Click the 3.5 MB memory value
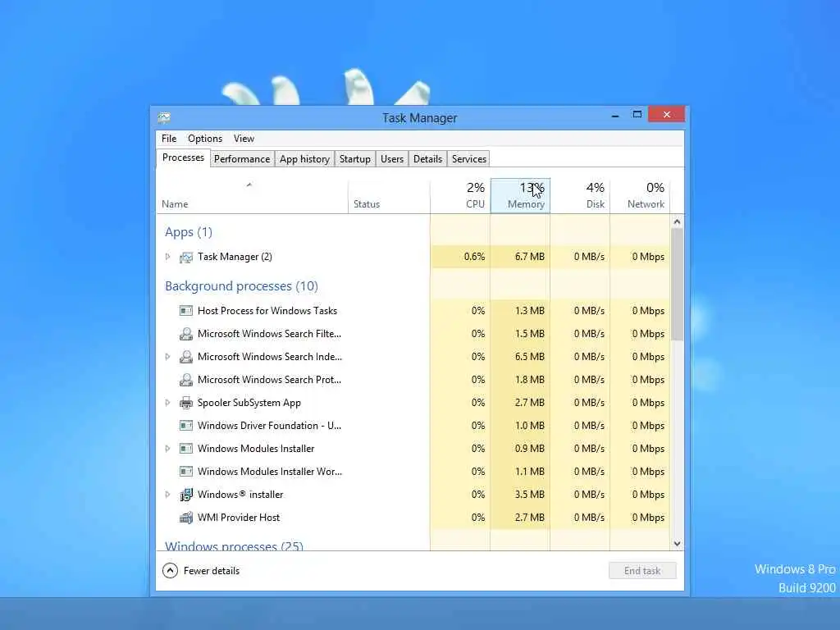Screen dimensions: 840x630 click(529, 495)
